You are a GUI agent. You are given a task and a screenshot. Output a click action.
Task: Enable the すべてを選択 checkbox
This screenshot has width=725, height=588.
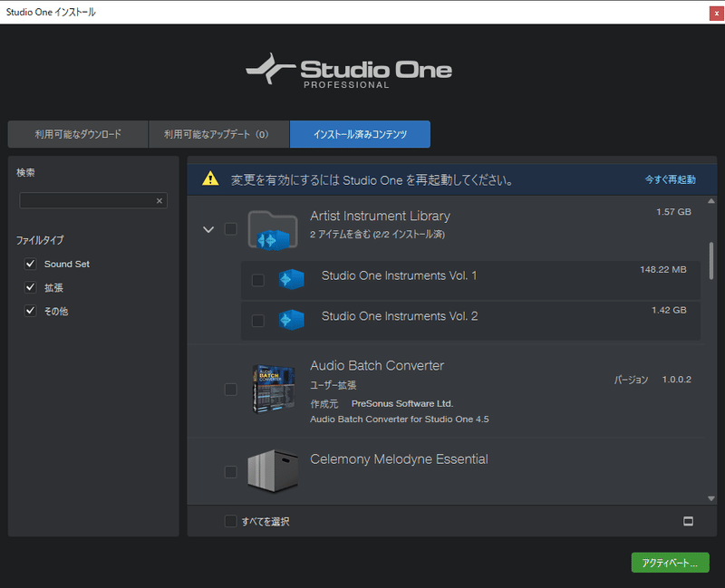point(230,521)
